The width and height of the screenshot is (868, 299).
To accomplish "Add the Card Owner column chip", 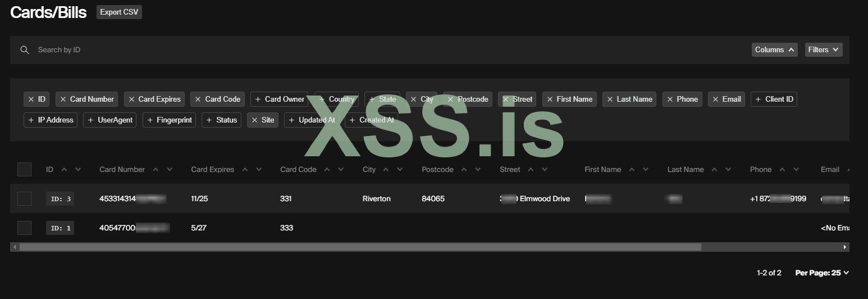I will (279, 99).
